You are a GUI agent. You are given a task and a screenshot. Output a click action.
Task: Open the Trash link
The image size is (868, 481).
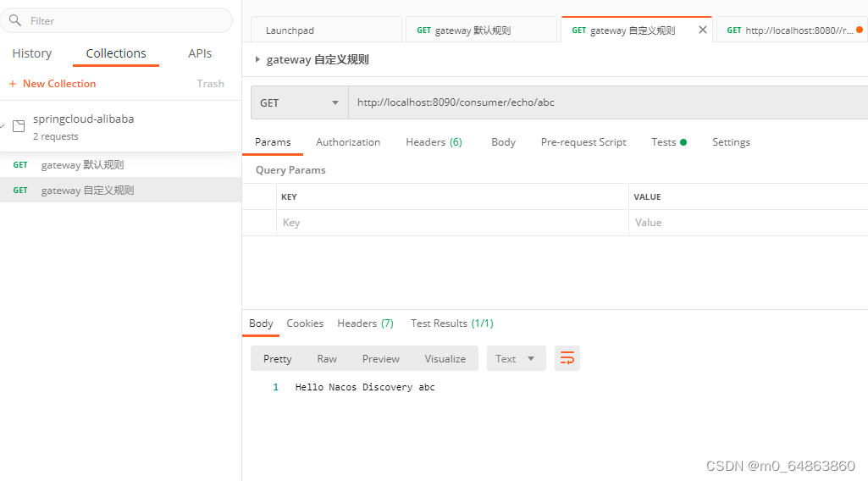click(210, 84)
